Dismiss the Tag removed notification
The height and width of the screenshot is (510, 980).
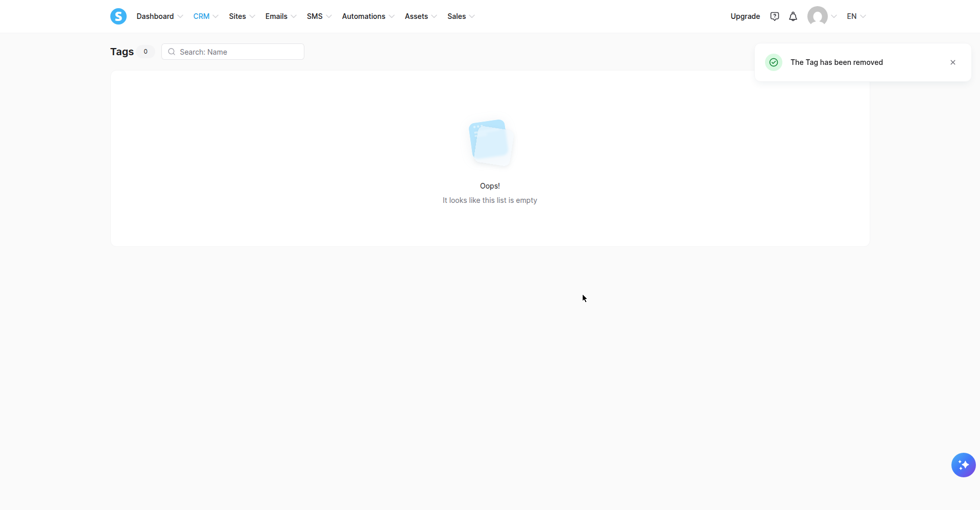953,62
